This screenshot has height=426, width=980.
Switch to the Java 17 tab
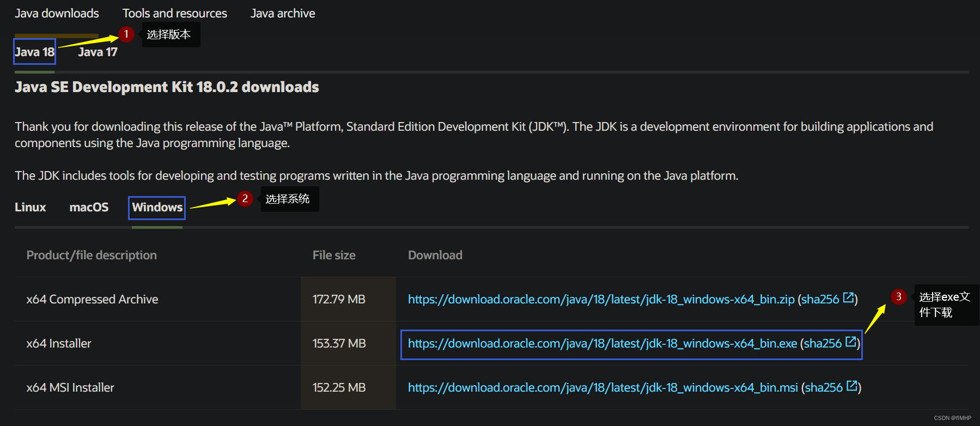pos(98,52)
